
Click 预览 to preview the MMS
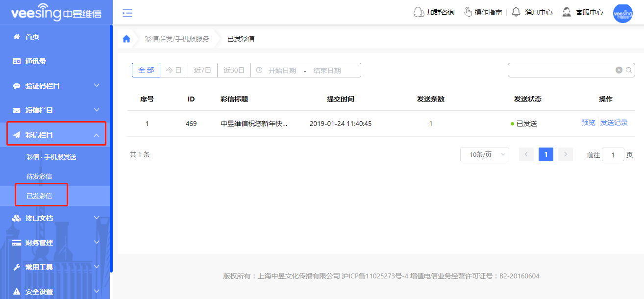point(588,123)
